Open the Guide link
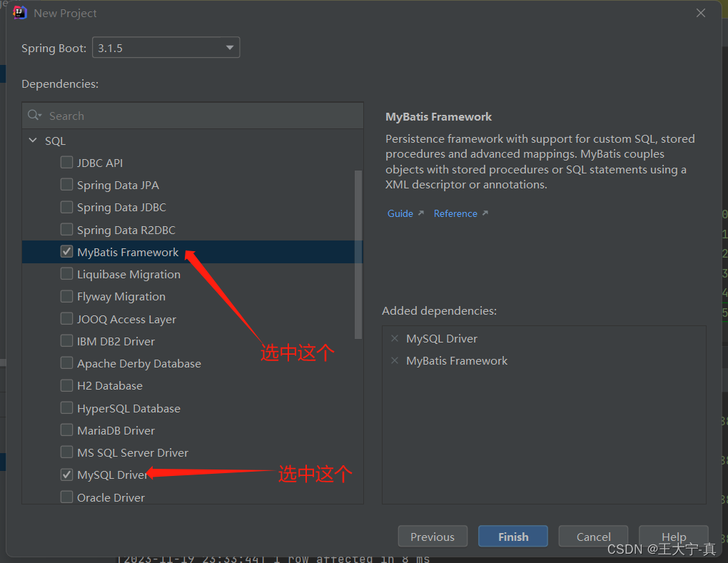 point(400,213)
